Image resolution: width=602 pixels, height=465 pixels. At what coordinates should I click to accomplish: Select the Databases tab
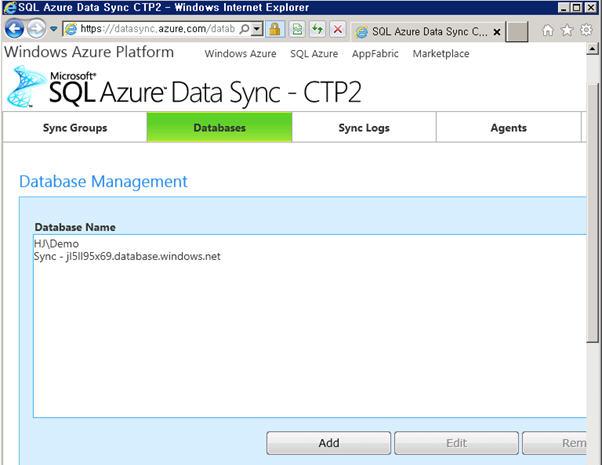pos(220,127)
